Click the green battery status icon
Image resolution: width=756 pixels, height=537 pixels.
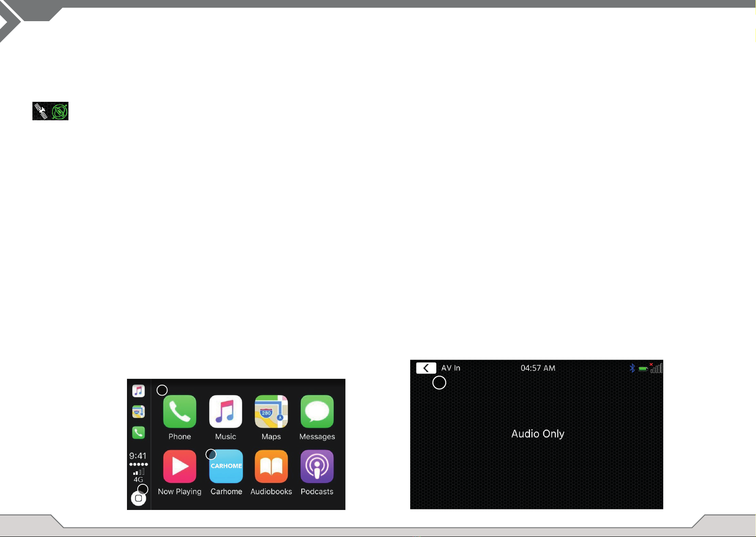pos(643,369)
